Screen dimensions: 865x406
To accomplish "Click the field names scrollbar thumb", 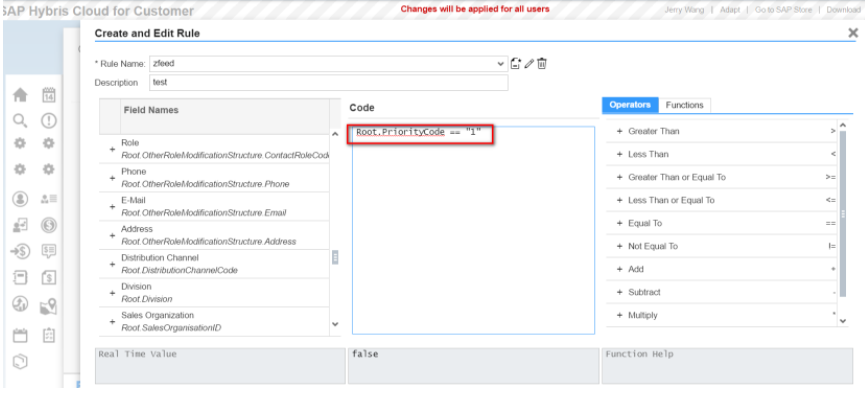I will (x=335, y=257).
